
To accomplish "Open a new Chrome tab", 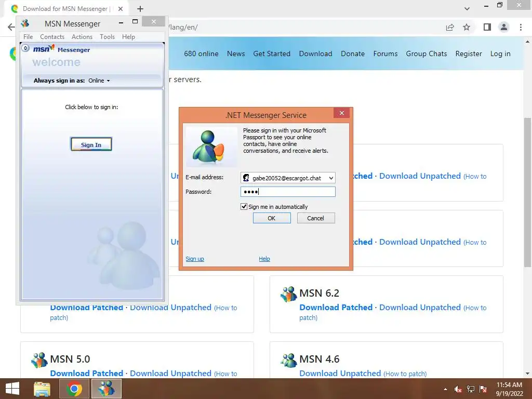I will [x=140, y=9].
